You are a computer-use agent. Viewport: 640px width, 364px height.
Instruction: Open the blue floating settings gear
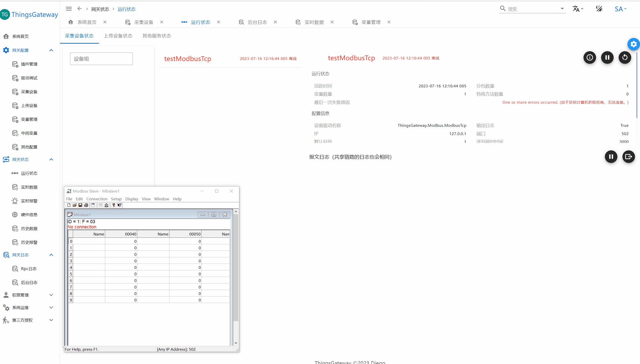click(x=633, y=44)
